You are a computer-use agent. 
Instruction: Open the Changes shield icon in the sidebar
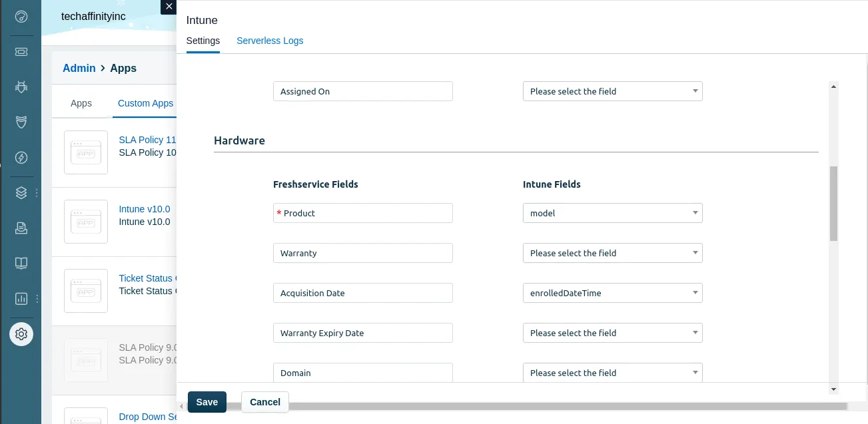pos(21,122)
